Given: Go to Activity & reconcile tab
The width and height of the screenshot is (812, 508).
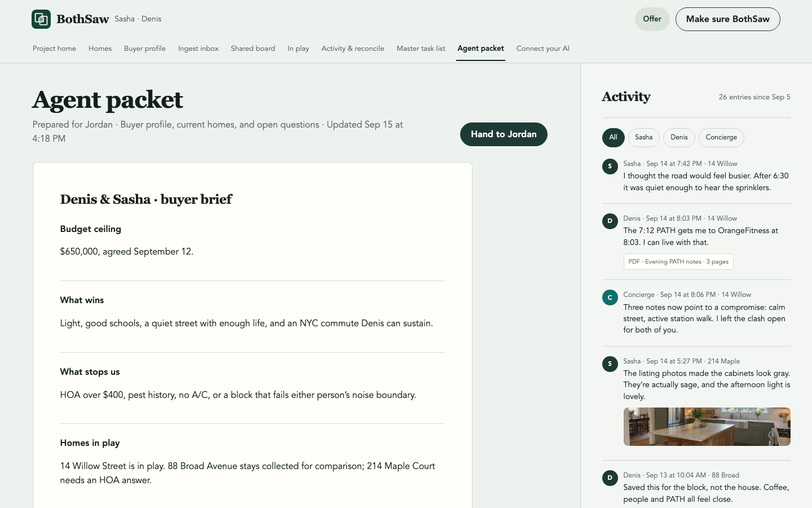Looking at the screenshot, I should coord(352,49).
